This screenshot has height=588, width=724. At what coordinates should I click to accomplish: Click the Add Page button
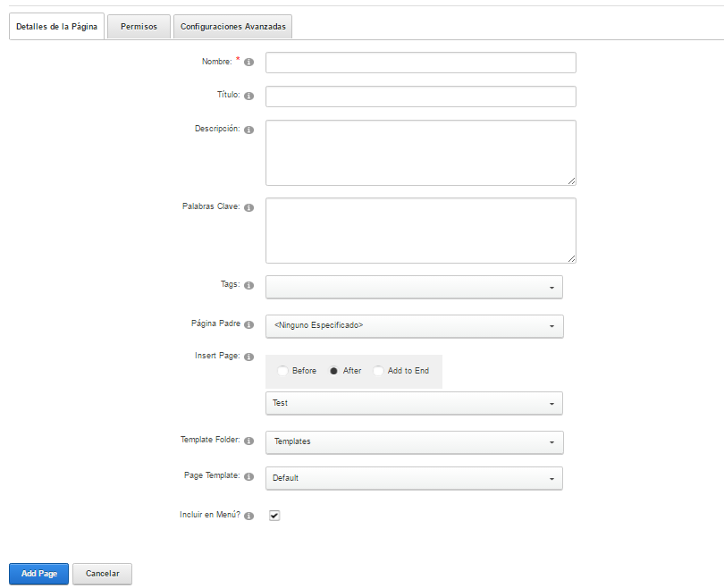(38, 574)
